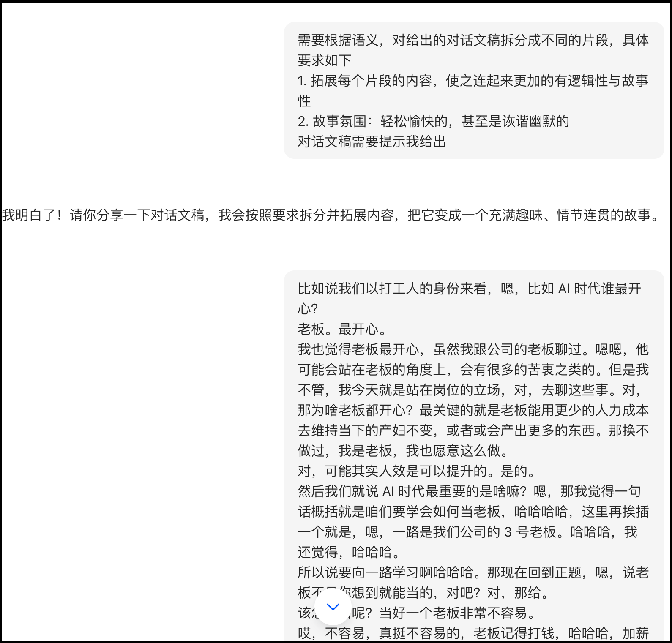Click the line starting with '比如说我们以打工人的身份来看'
Screen dimensions: 672x643
tap(470, 289)
